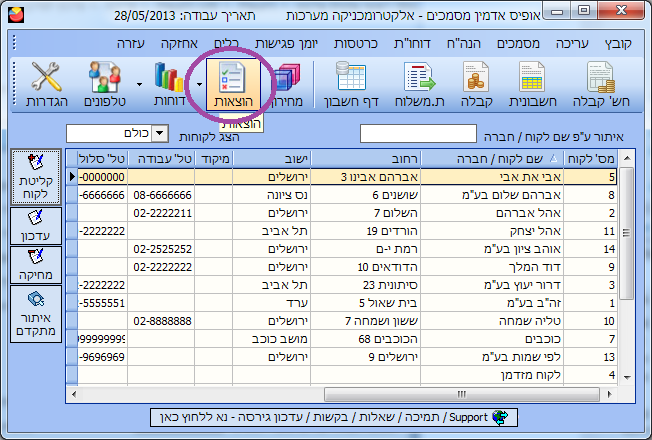Sort by שם לקוח / חברה column header

[492, 158]
